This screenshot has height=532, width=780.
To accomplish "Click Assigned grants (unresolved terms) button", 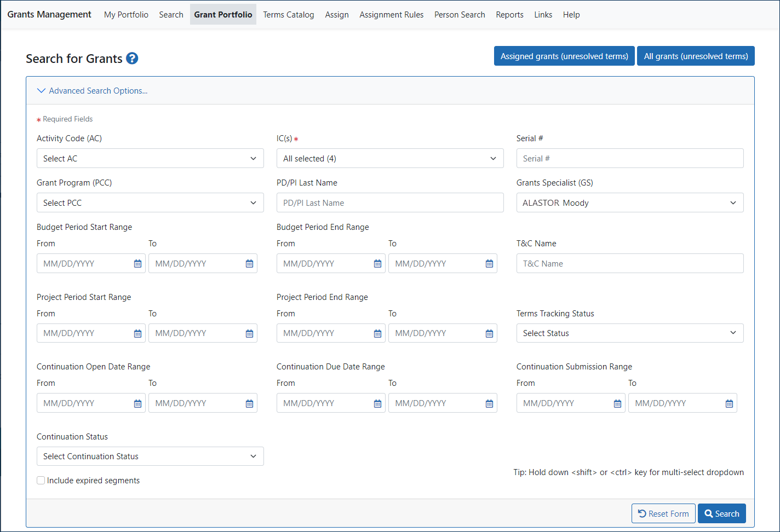I will 564,56.
